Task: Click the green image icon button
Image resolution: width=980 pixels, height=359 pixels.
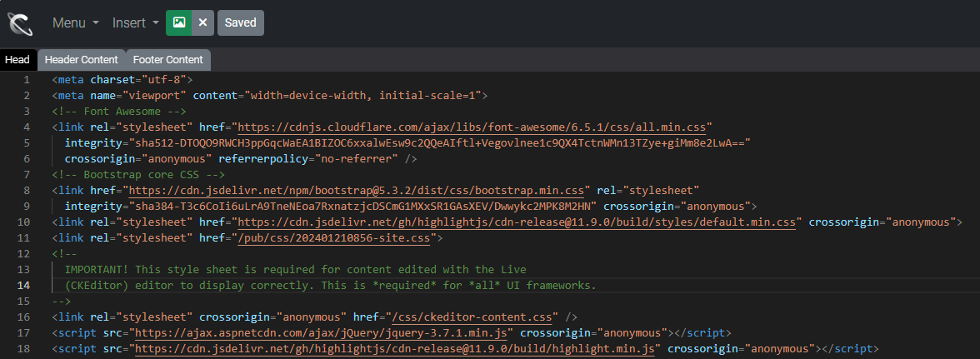Action: [x=178, y=22]
